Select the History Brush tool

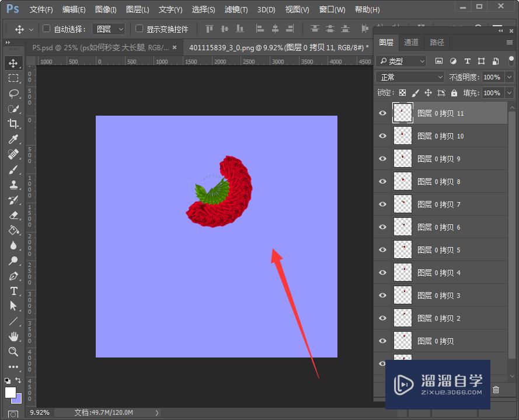click(x=13, y=200)
